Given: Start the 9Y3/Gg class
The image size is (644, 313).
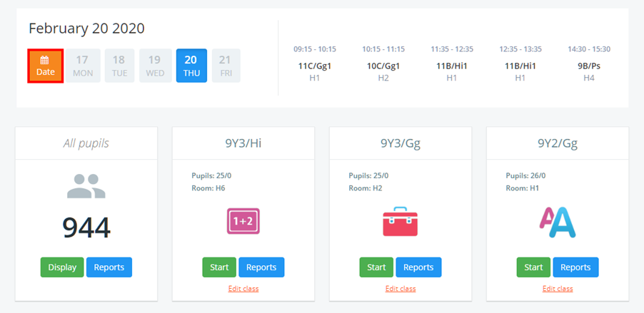Looking at the screenshot, I should (376, 267).
